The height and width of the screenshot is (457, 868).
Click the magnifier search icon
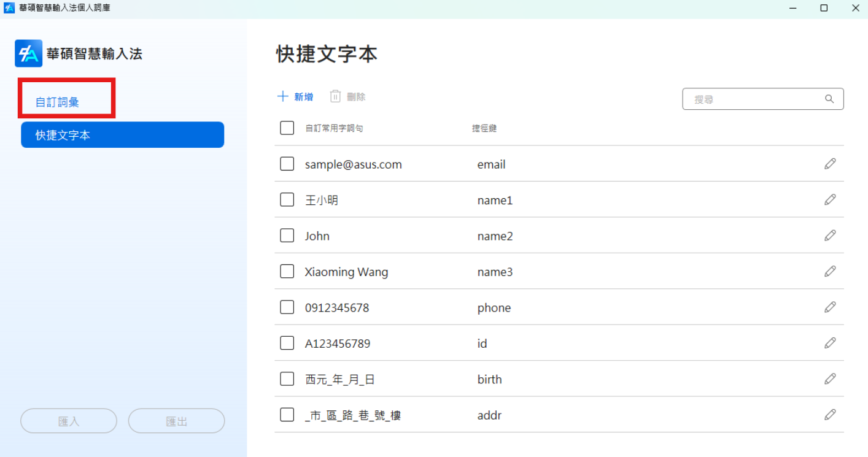[x=829, y=99]
